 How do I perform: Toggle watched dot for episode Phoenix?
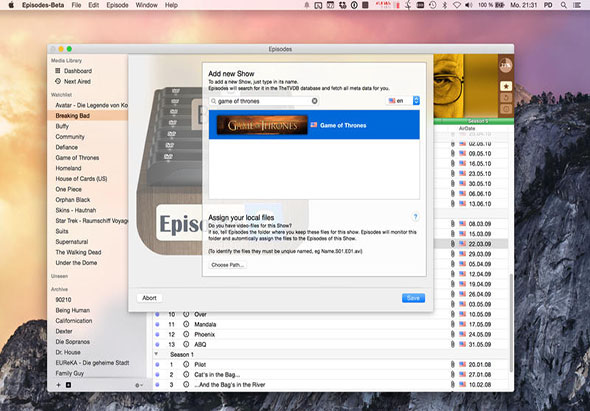point(157,334)
